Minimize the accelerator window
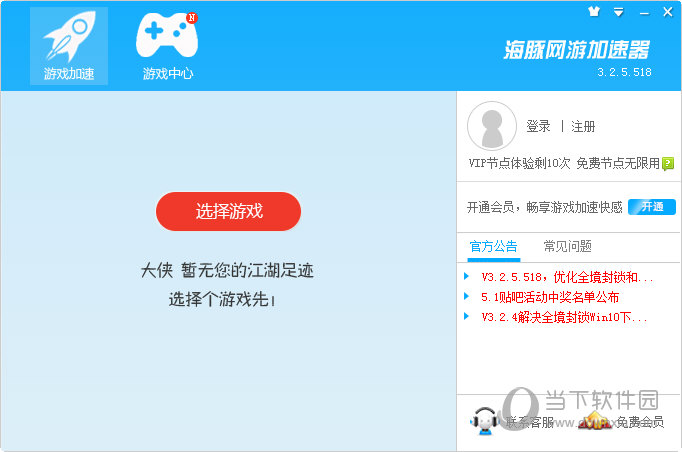Viewport: 682px width, 452px height. click(x=644, y=13)
